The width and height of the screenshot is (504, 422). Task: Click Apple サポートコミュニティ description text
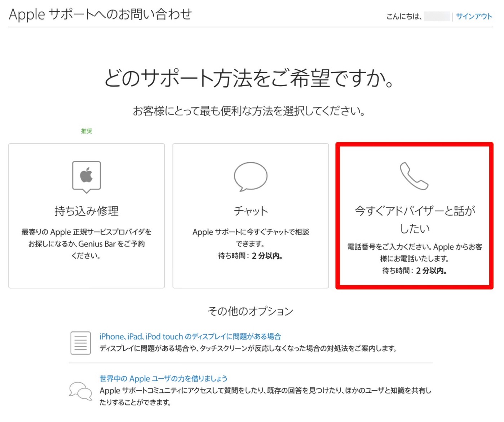click(265, 396)
